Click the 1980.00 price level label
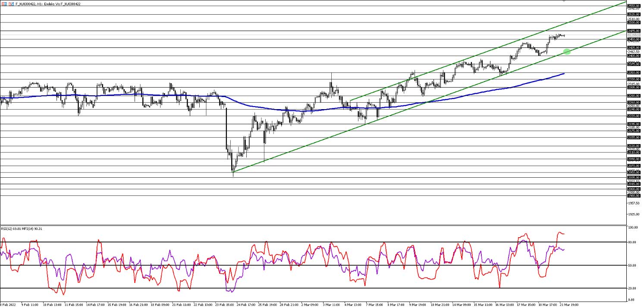 click(633, 195)
